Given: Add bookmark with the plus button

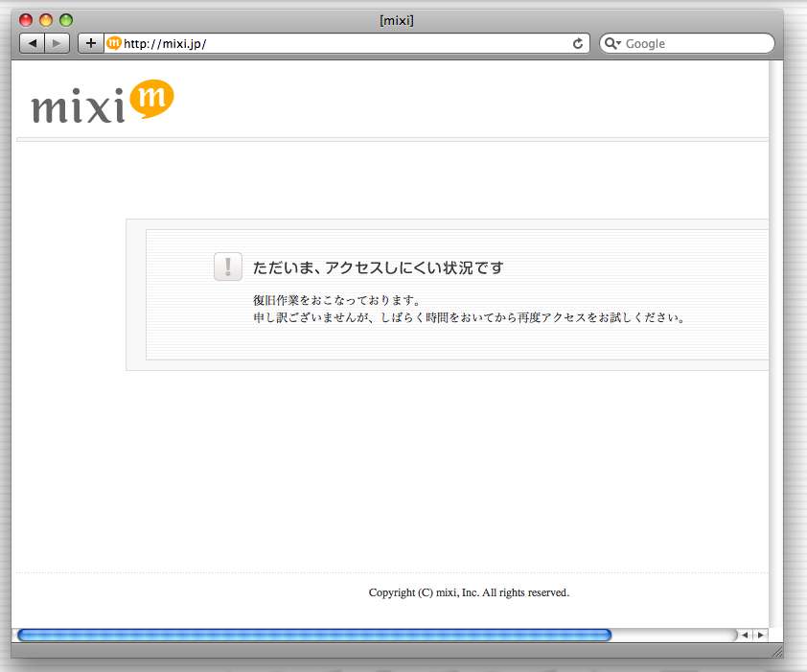Looking at the screenshot, I should [x=91, y=43].
